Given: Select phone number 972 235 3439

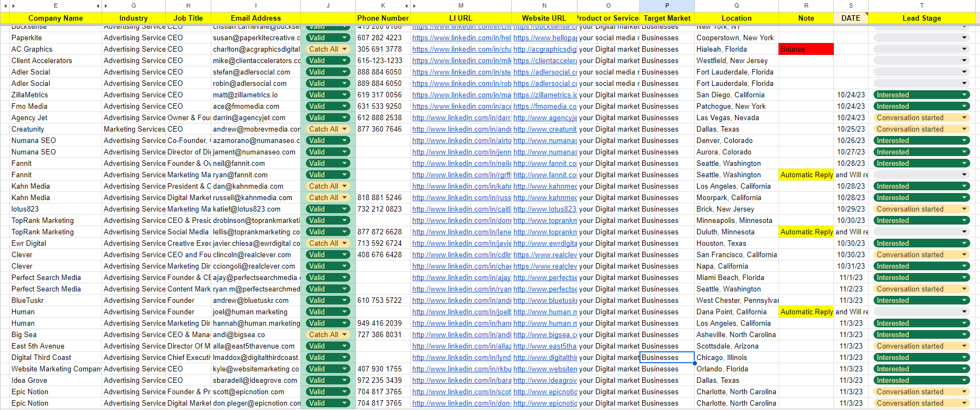Looking at the screenshot, I should [383, 380].
